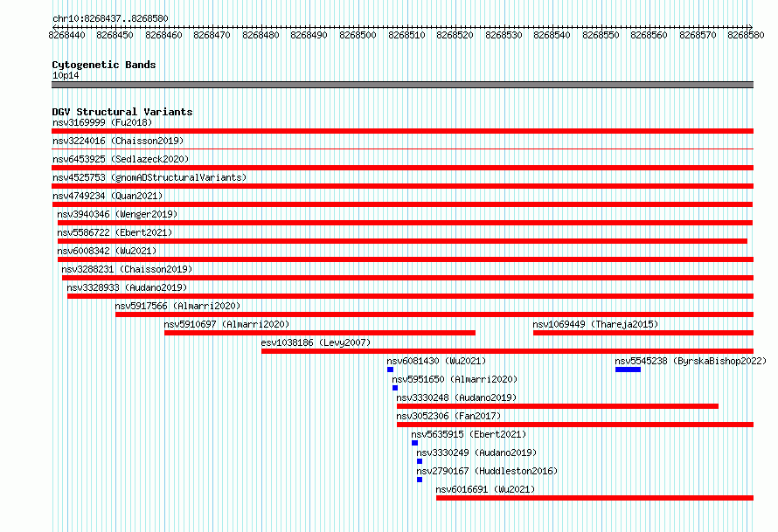The width and height of the screenshot is (778, 532).
Task: Select nsv5545238 (ByrskaBishop2022) label
Action: point(691,361)
